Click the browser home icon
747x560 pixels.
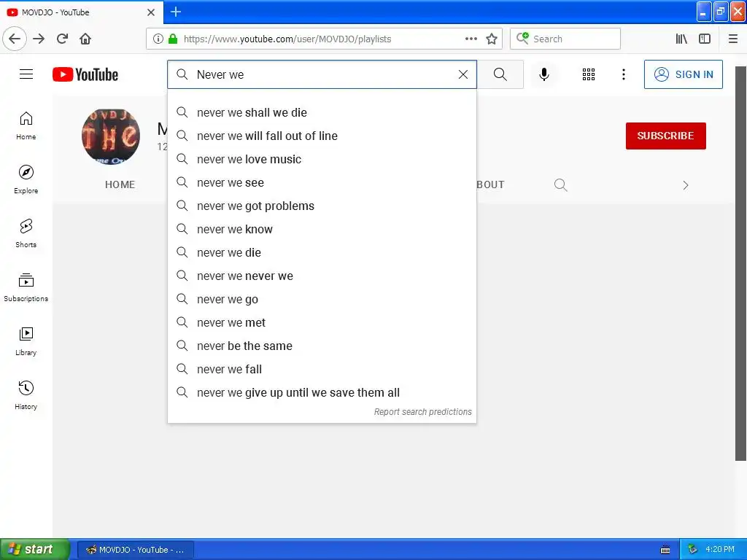85,39
